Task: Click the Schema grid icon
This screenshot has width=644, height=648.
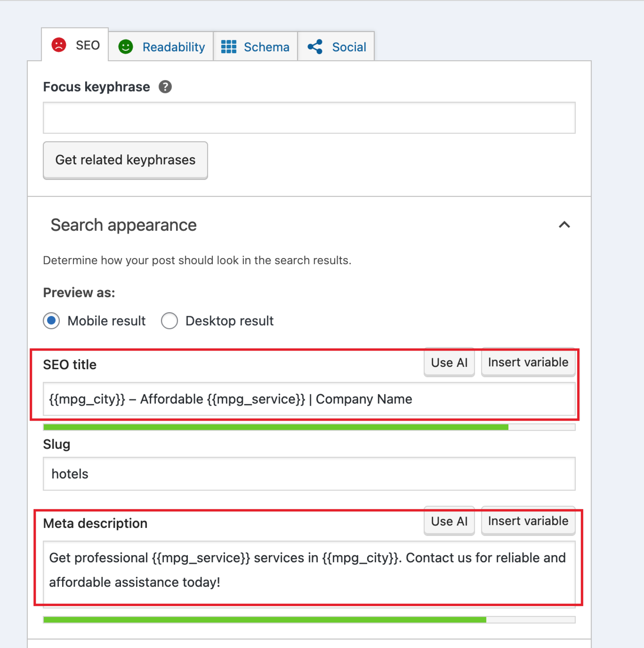Action: click(x=229, y=47)
